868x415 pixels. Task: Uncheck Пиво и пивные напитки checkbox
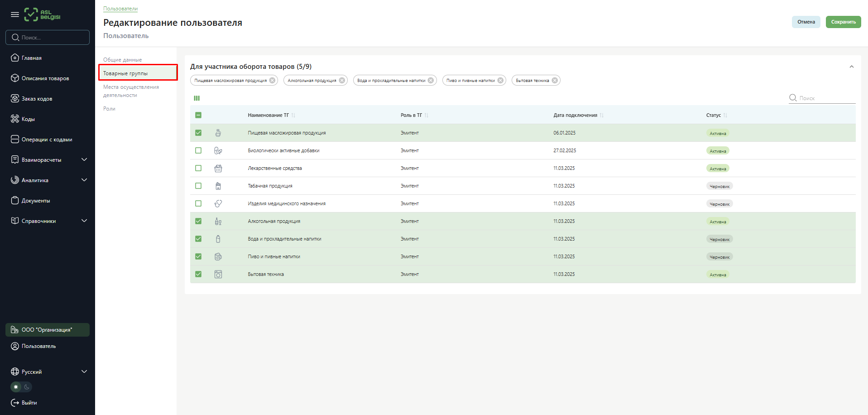pos(198,256)
